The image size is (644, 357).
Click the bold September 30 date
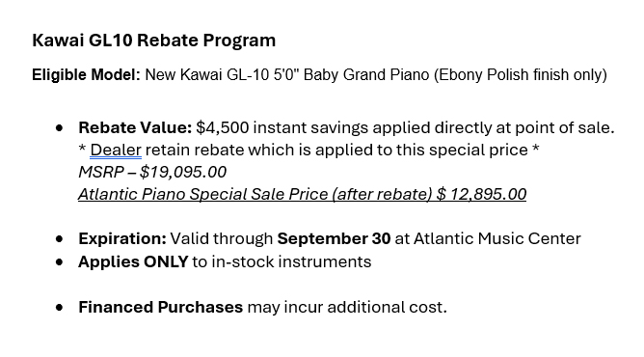click(x=334, y=238)
